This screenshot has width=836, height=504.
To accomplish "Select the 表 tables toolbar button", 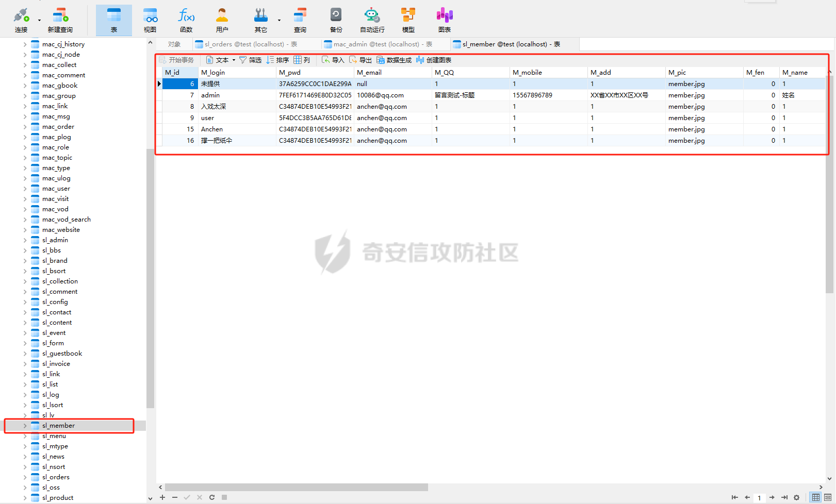I will coord(114,20).
